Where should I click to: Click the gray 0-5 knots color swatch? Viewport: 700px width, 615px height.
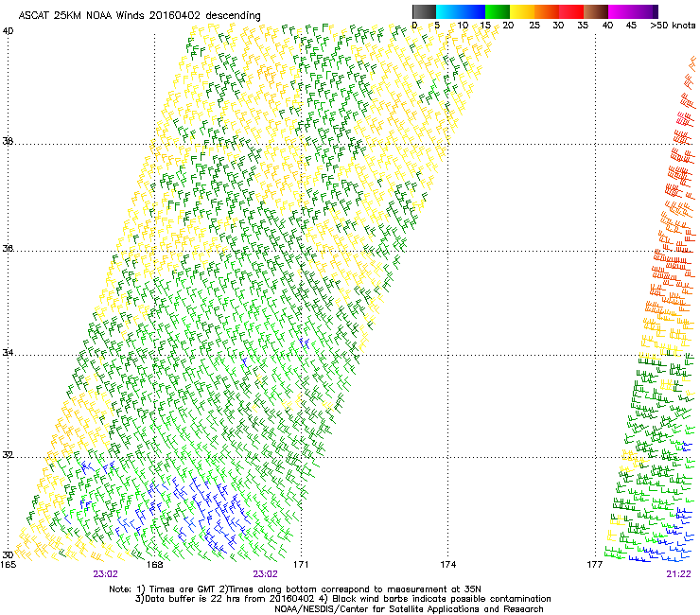tap(424, 11)
